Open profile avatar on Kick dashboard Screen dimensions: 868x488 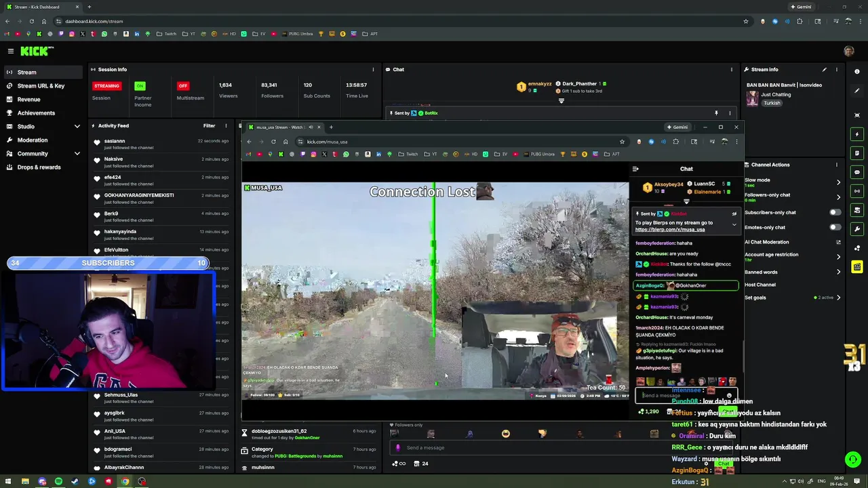click(x=849, y=51)
